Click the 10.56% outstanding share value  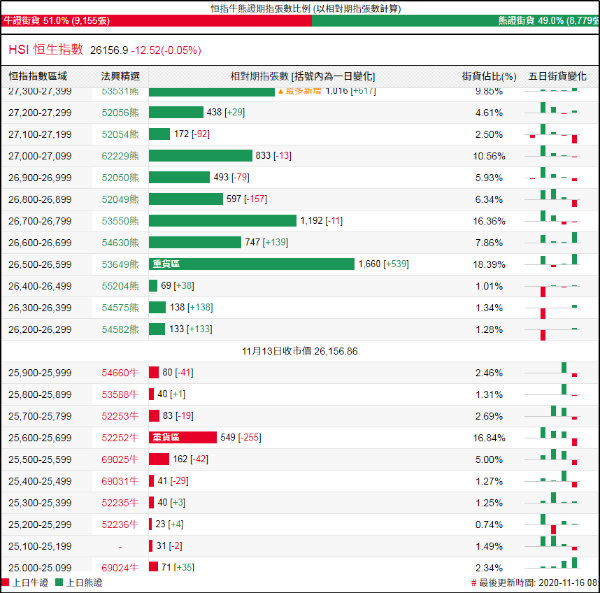tap(489, 156)
